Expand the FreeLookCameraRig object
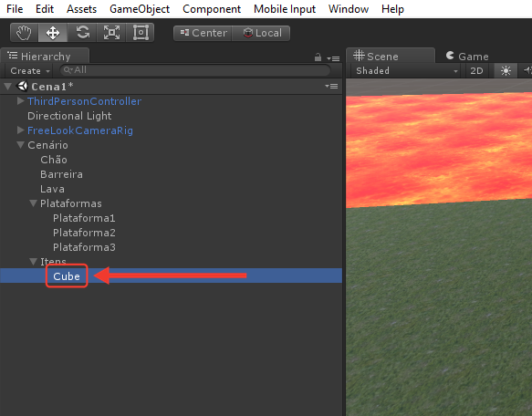The image size is (532, 416). [20, 130]
